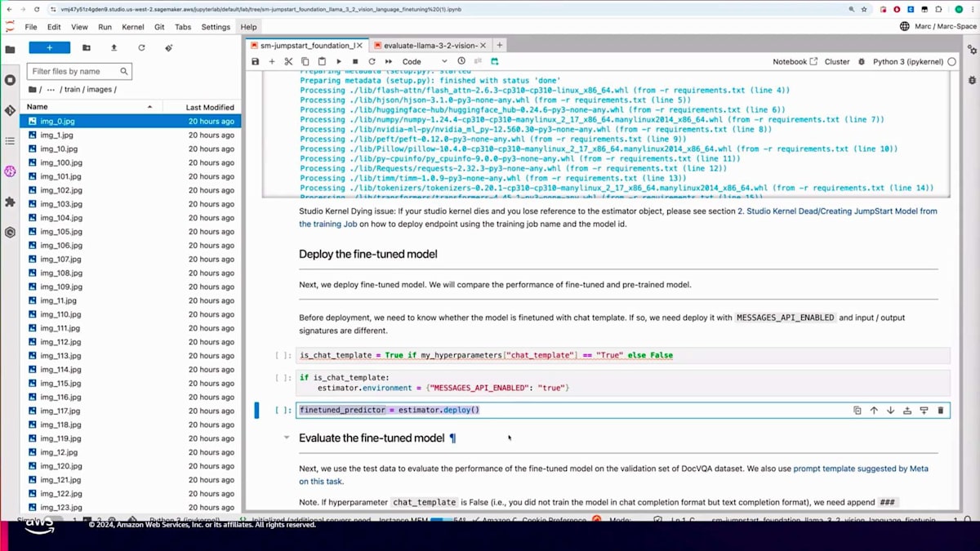980x551 pixels.
Task: Insert a cell below the active cell icon
Action: click(x=924, y=410)
